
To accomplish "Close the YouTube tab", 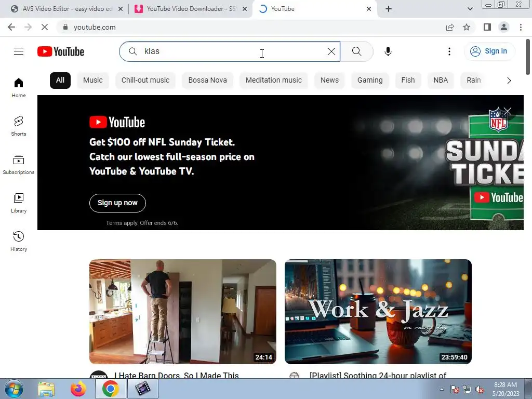I will tap(369, 9).
